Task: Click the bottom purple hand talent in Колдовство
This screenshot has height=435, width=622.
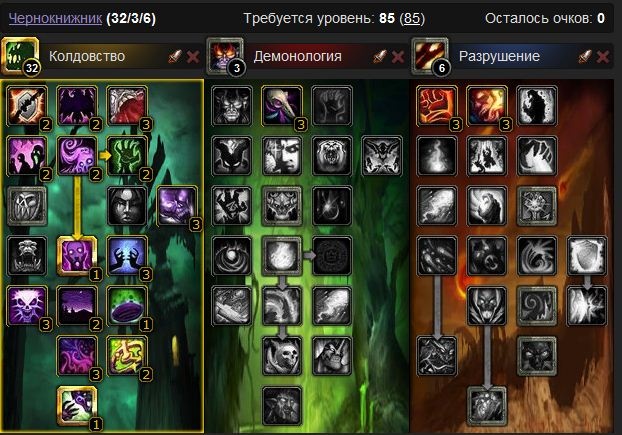Action: tap(77, 406)
